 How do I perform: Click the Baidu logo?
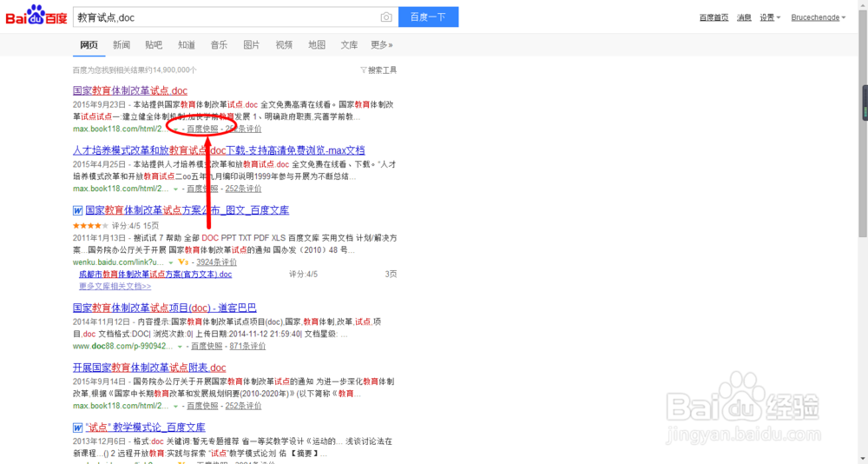tap(36, 17)
